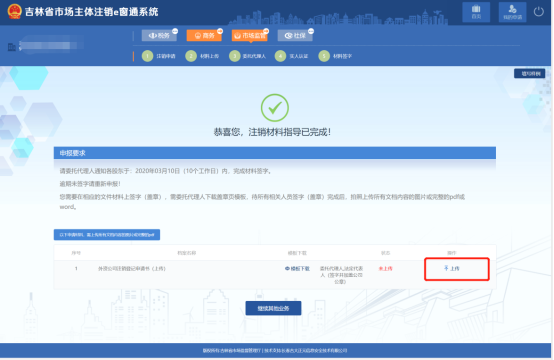Click the 档案名称 column header
This screenshot has height=360, width=554.
point(187,253)
